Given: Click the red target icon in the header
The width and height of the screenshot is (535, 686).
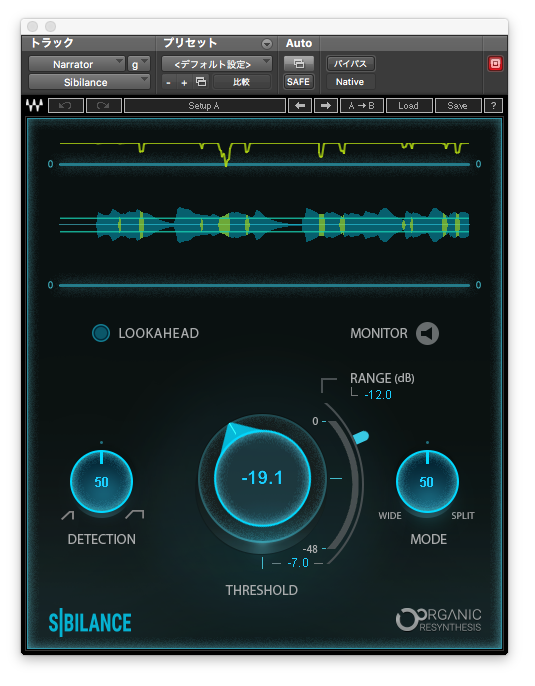Looking at the screenshot, I should pyautogui.click(x=495, y=63).
